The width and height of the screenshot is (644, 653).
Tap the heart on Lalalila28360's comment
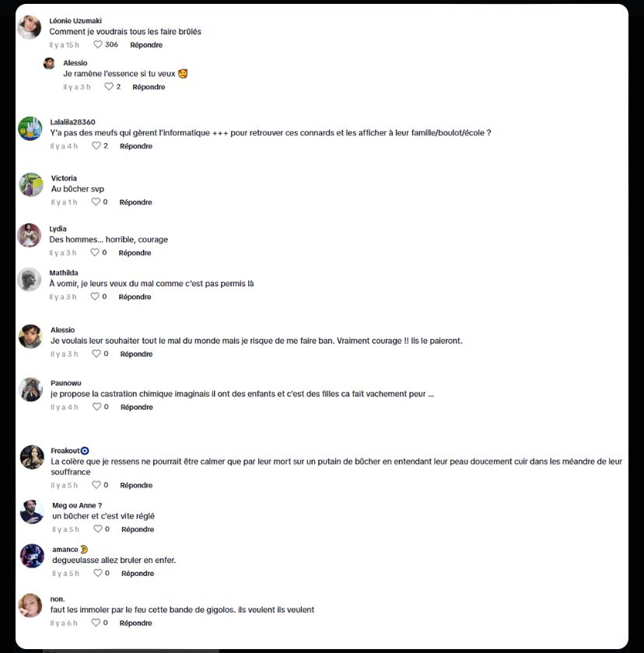click(96, 145)
